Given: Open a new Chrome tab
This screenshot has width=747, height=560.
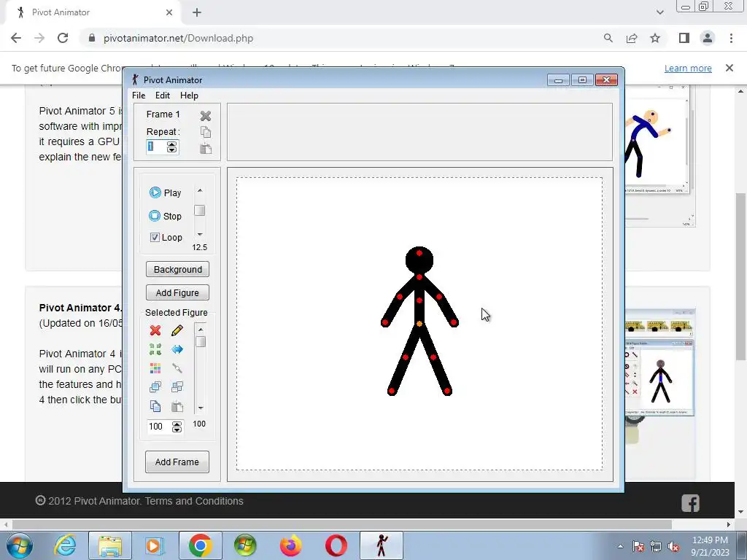Looking at the screenshot, I should [197, 12].
